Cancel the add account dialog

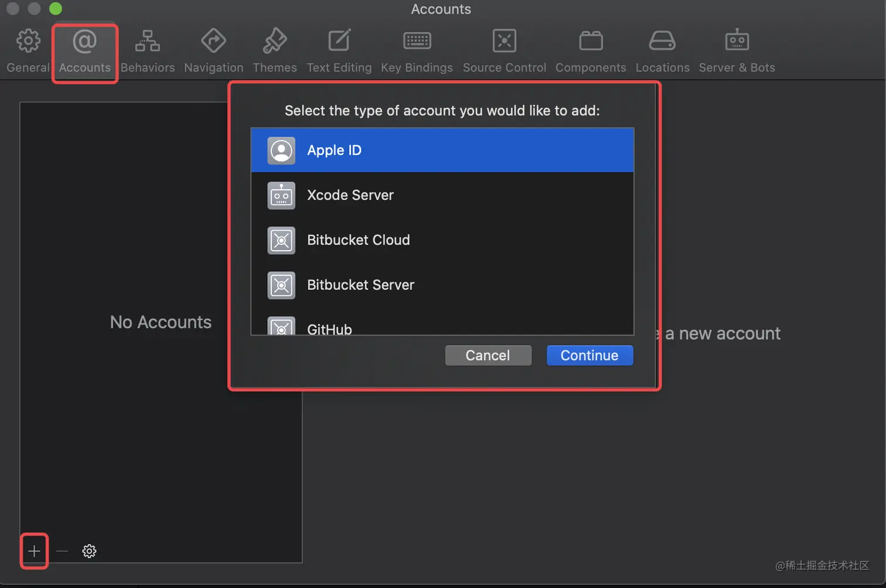pyautogui.click(x=488, y=355)
